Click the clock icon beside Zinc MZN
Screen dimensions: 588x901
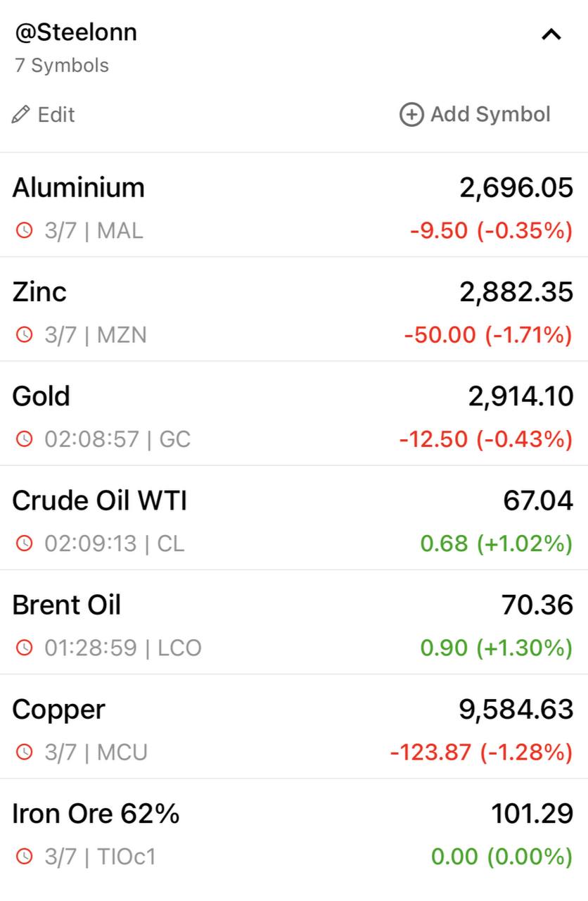click(25, 335)
